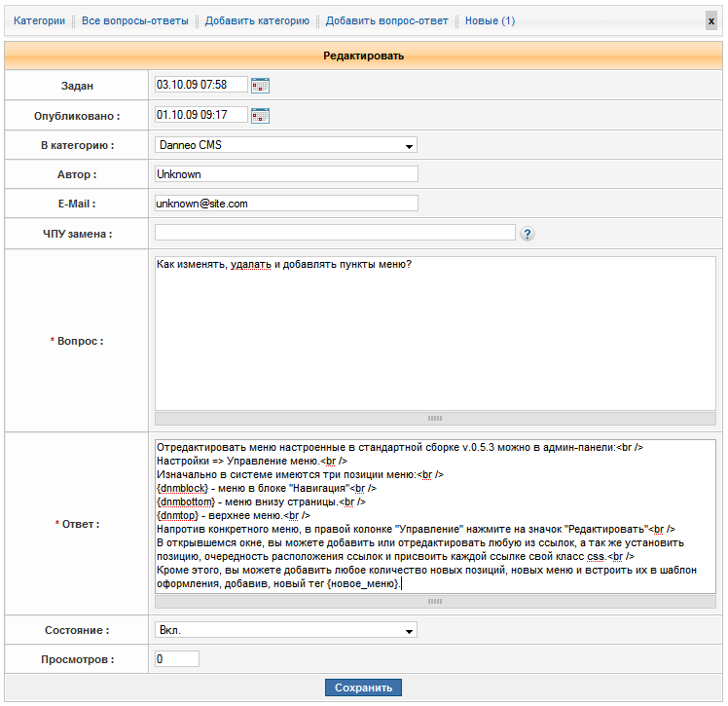The image size is (728, 706).
Task: Expand the В категорию dropdown
Action: (286, 145)
